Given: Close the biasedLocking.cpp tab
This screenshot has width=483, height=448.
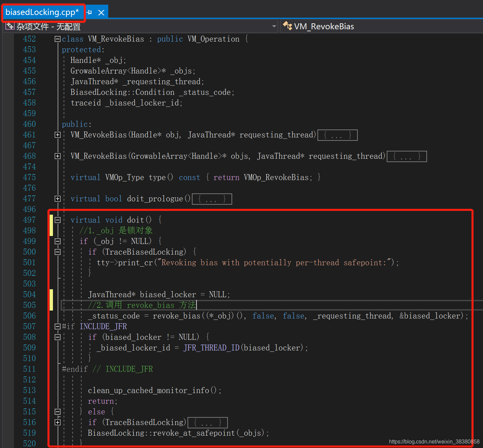Looking at the screenshot, I should pos(101,13).
